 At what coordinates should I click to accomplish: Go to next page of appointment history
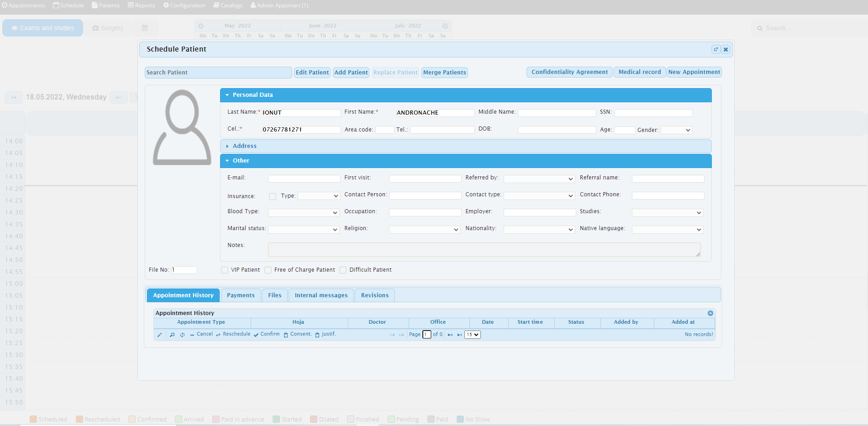[450, 335]
